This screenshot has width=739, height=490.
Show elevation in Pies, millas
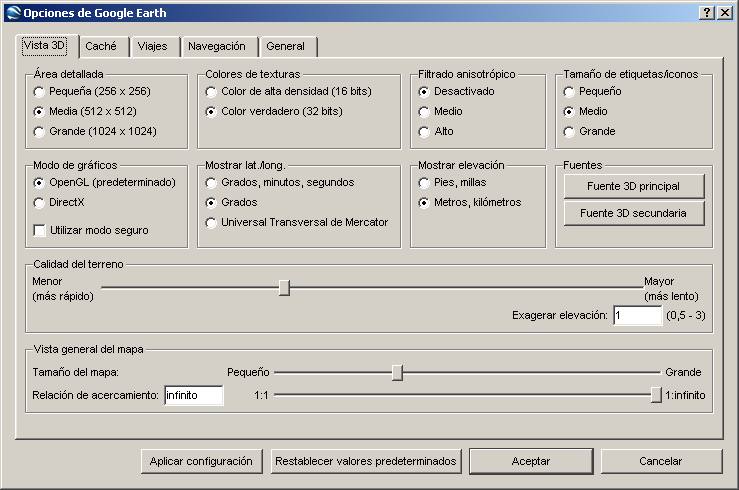pyautogui.click(x=452, y=182)
